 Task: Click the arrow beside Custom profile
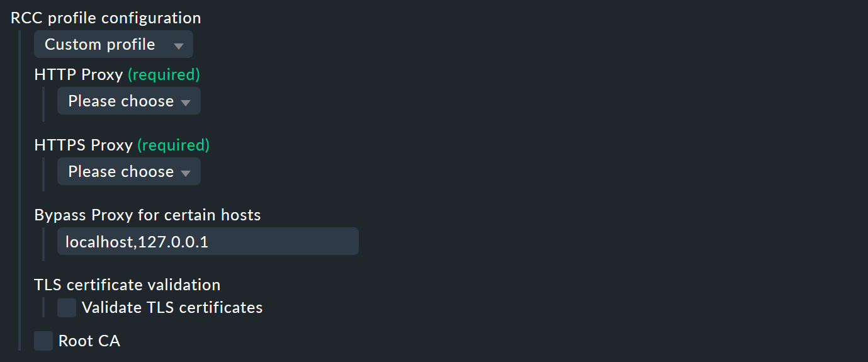pos(178,46)
